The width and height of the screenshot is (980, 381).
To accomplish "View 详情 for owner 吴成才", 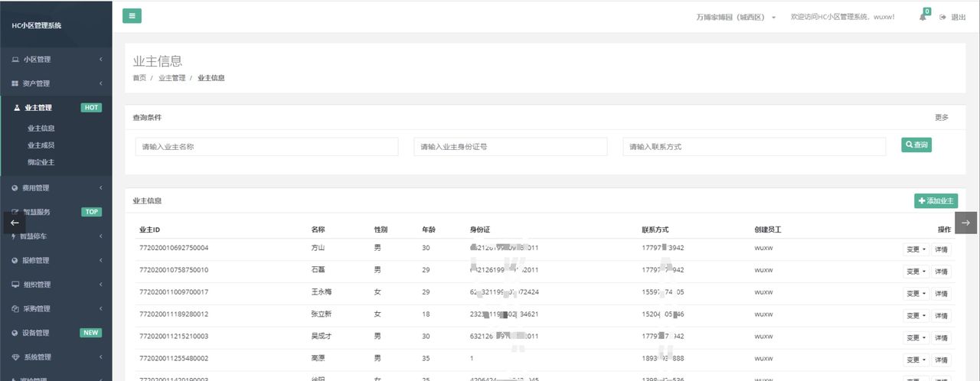I will [942, 338].
